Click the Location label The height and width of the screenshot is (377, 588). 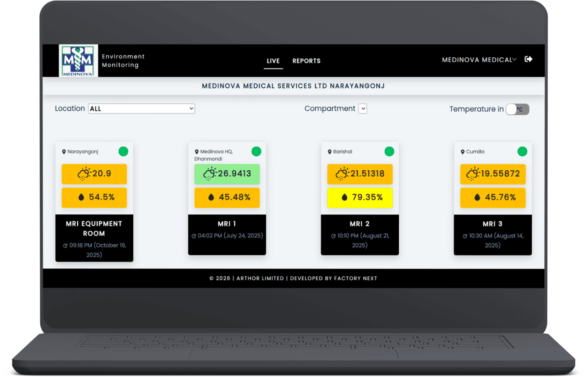point(70,109)
